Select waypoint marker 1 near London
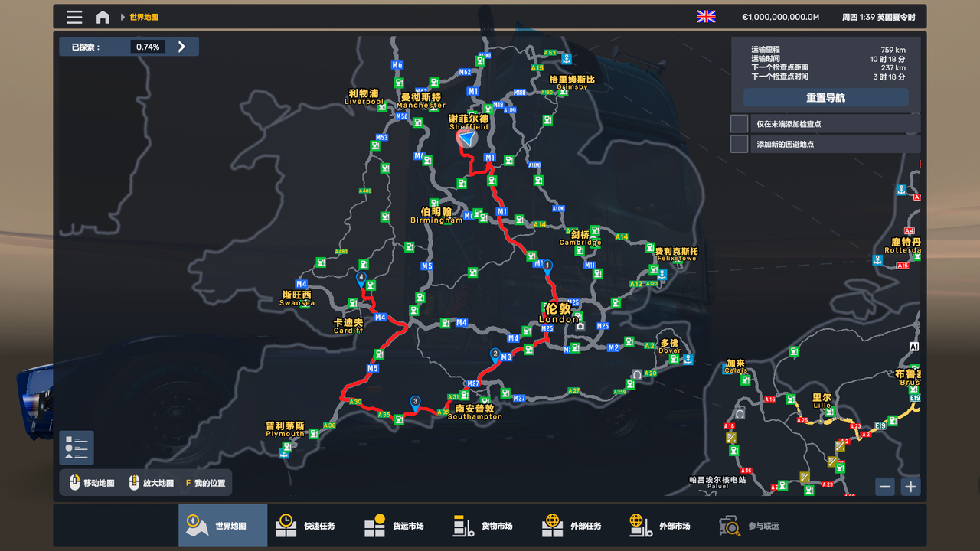The width and height of the screenshot is (980, 551). coord(547,267)
